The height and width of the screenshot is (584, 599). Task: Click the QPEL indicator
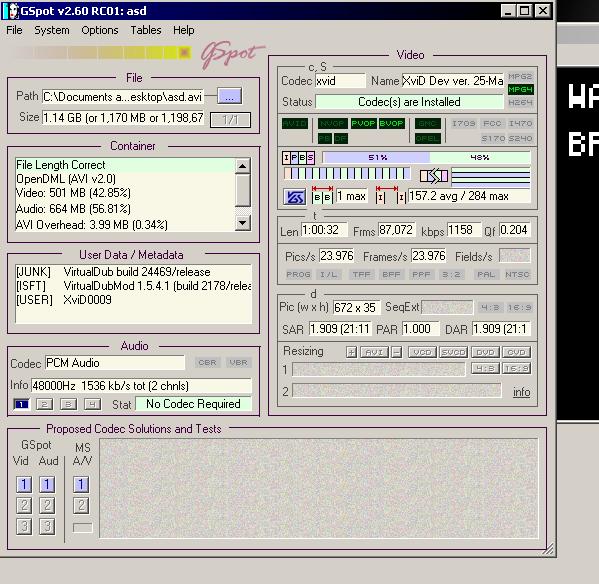(428, 138)
